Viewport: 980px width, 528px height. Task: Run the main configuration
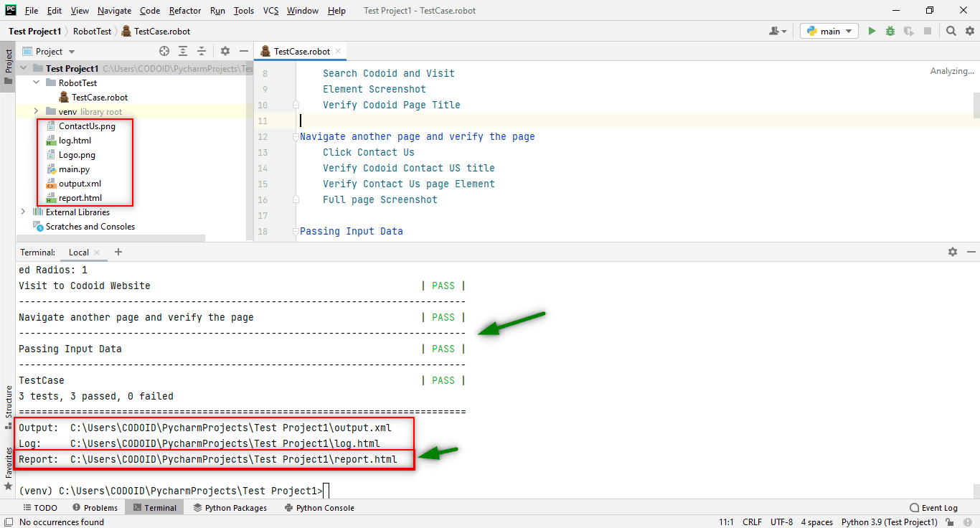(871, 31)
